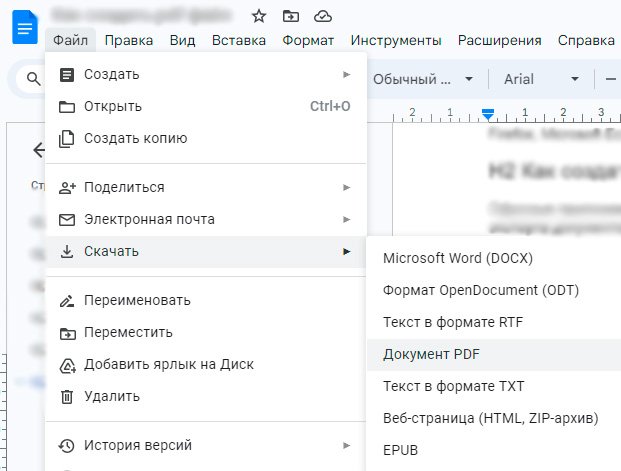Choose Удалить to trash the document
The image size is (621, 471).
point(111,396)
